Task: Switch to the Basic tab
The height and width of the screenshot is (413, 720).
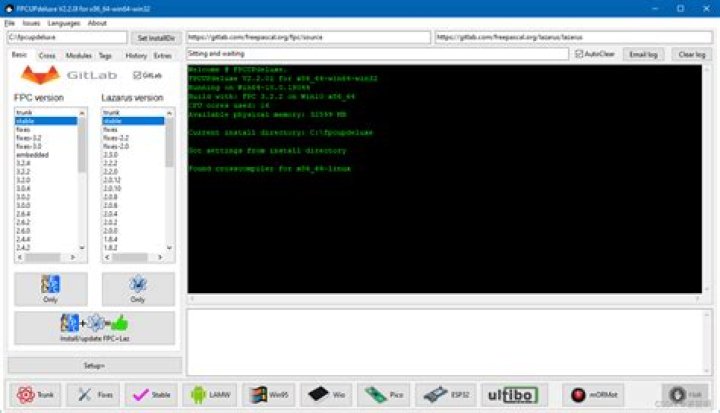Action: tap(19, 55)
